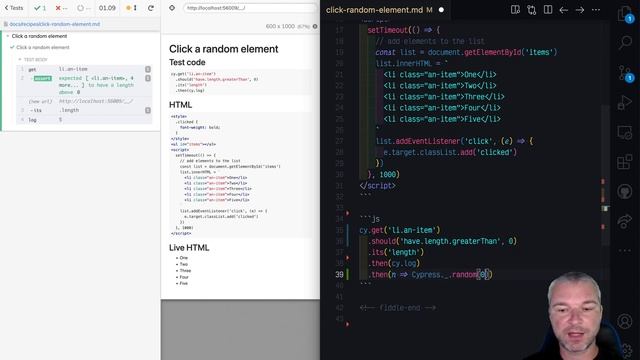Collapse the passed 'Click a random element' test
This screenshot has height=360, width=640.
pyautogui.click(x=42, y=47)
